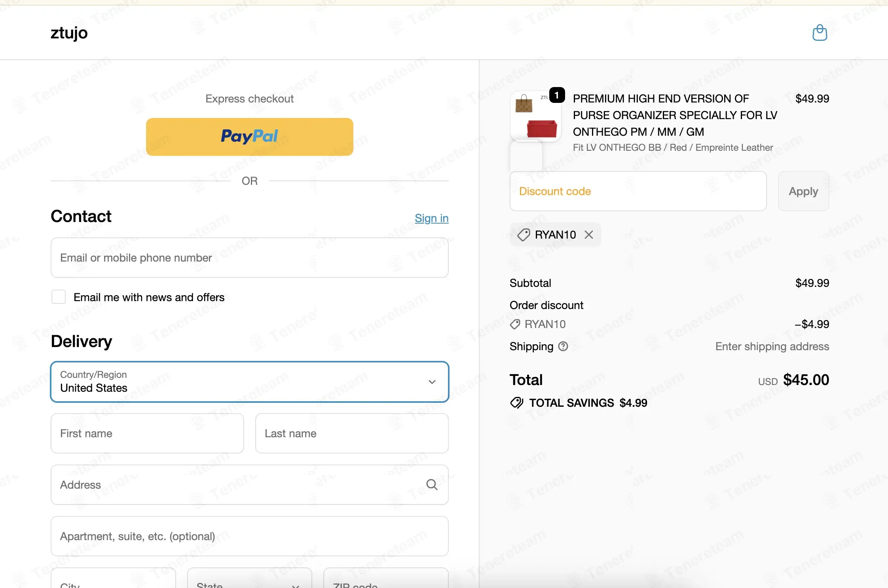Click the Total Savings tag icon
This screenshot has height=588, width=888.
click(x=516, y=403)
